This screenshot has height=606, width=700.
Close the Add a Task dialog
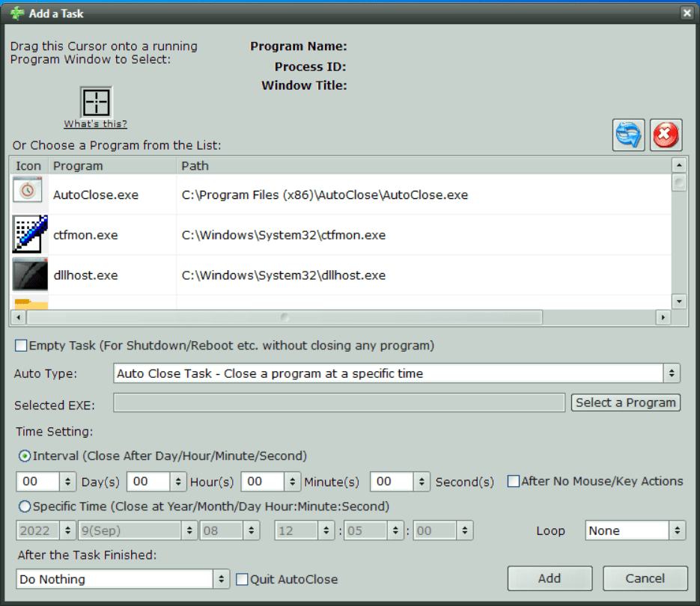coord(687,13)
